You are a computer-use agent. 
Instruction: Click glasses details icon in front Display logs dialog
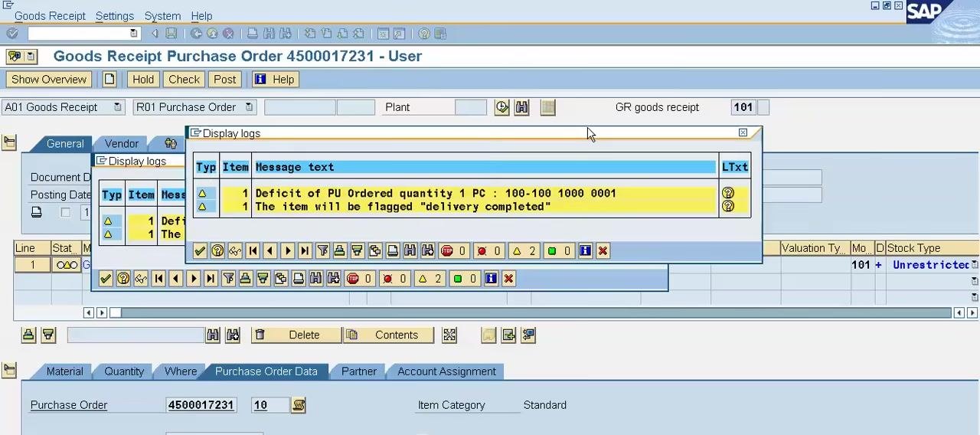tap(235, 250)
